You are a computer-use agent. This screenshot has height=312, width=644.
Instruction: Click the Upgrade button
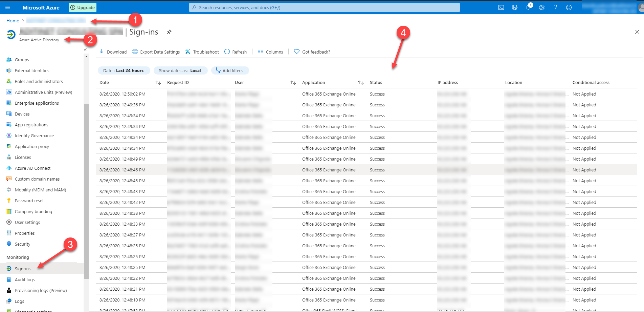point(82,7)
